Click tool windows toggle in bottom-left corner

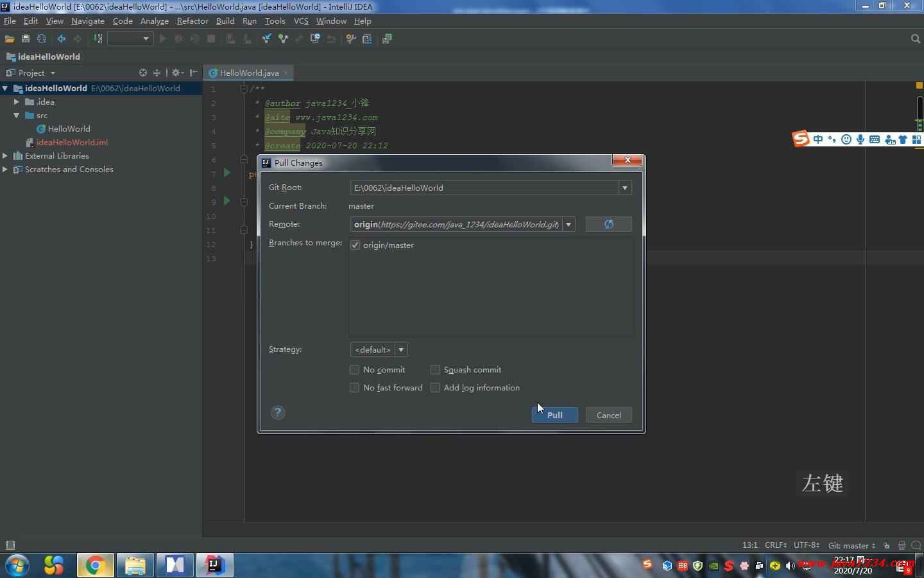[10, 545]
